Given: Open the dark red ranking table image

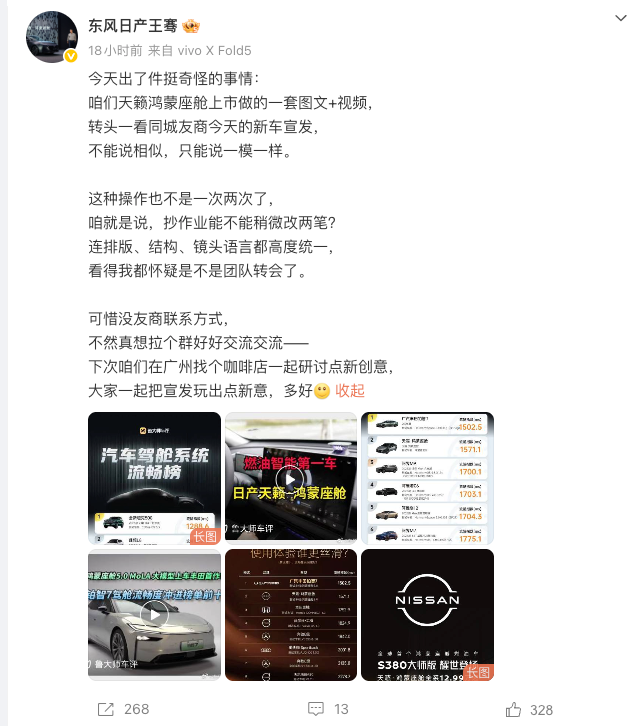Looking at the screenshot, I should [291, 615].
